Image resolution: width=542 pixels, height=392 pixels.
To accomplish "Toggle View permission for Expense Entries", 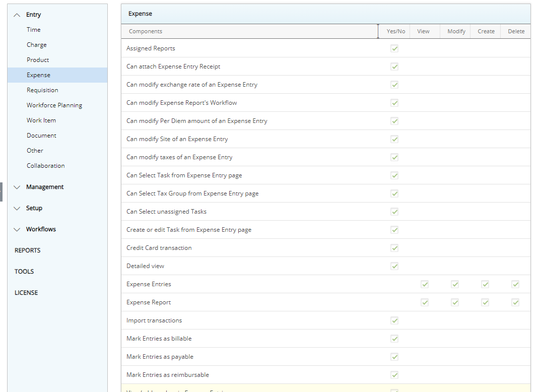I will point(425,284).
